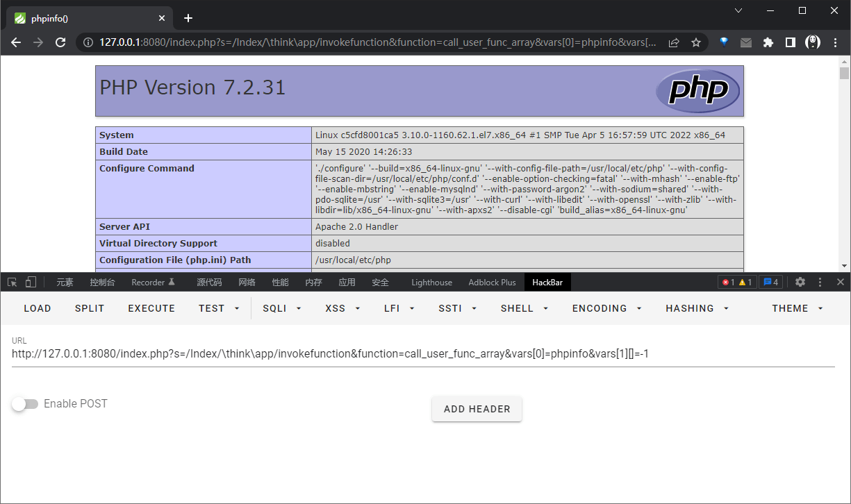Click the 'May 15 2020 14:26:33' value
The height and width of the screenshot is (504, 851).
click(x=363, y=152)
